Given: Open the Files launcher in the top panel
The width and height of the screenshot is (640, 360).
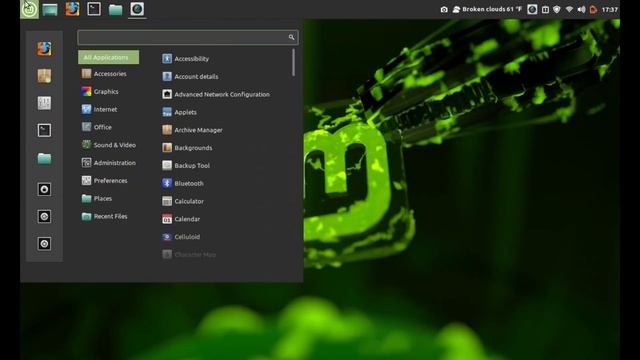Looking at the screenshot, I should tap(116, 9).
